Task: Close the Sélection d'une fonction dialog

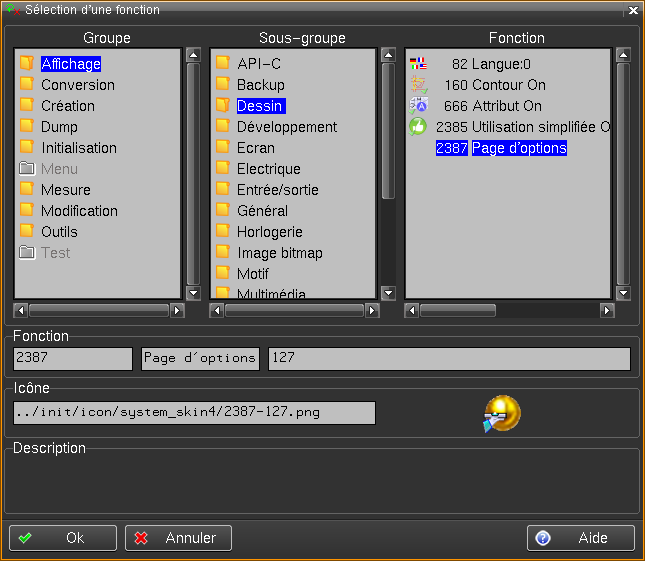Action: click(x=633, y=10)
